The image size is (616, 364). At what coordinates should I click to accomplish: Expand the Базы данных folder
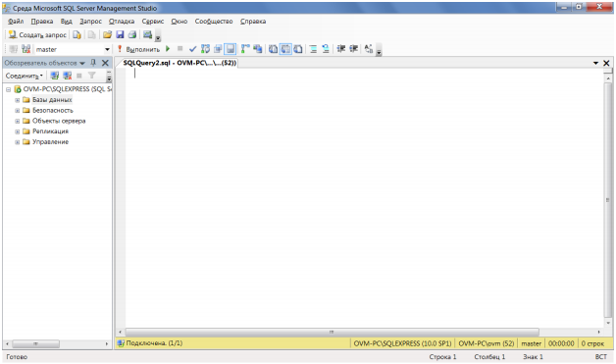point(18,100)
